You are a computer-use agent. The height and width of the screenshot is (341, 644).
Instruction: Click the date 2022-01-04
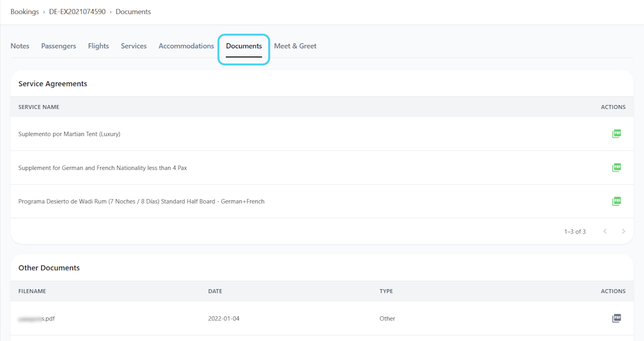click(224, 318)
